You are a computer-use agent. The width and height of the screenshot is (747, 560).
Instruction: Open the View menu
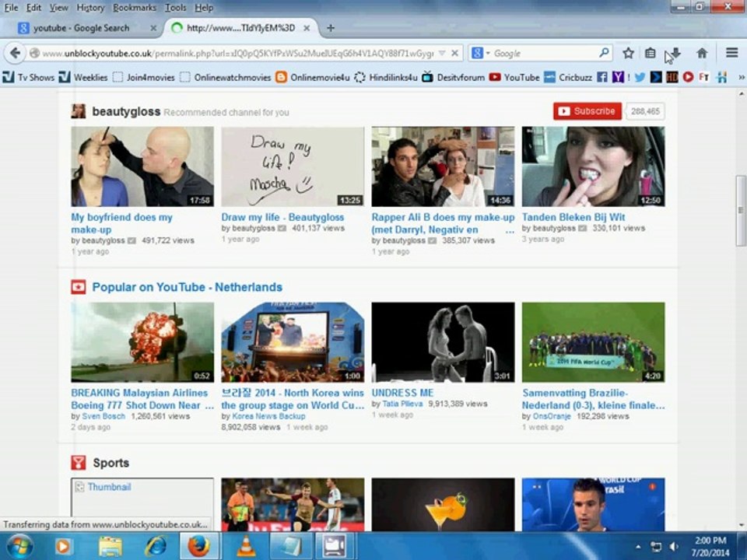tap(58, 8)
